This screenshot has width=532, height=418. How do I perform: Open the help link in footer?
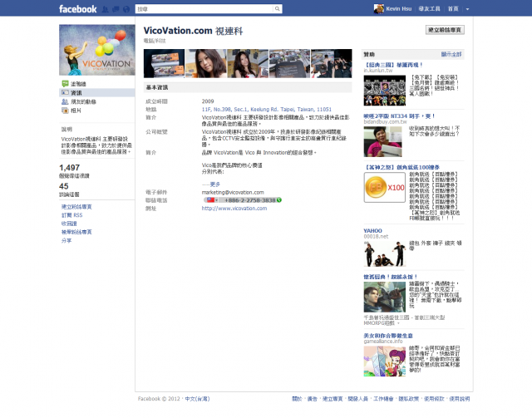[x=460, y=399]
